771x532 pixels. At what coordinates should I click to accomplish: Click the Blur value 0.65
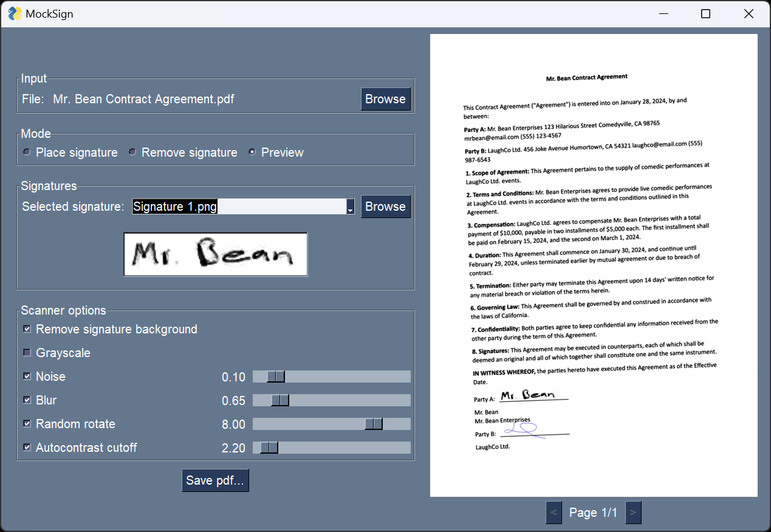click(x=233, y=401)
